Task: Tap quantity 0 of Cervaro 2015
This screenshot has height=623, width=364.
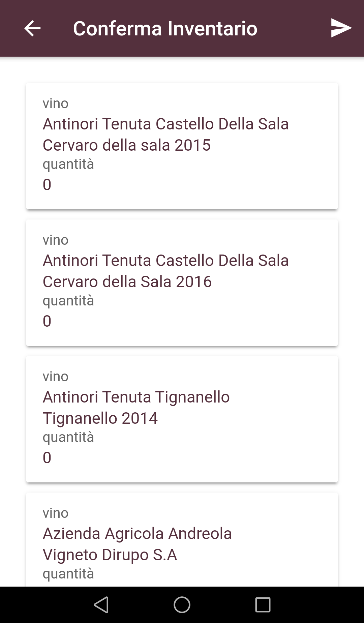Action: coord(47,185)
